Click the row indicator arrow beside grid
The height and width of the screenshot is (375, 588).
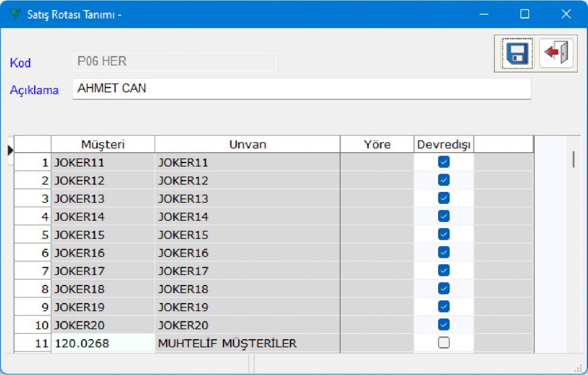(10, 151)
